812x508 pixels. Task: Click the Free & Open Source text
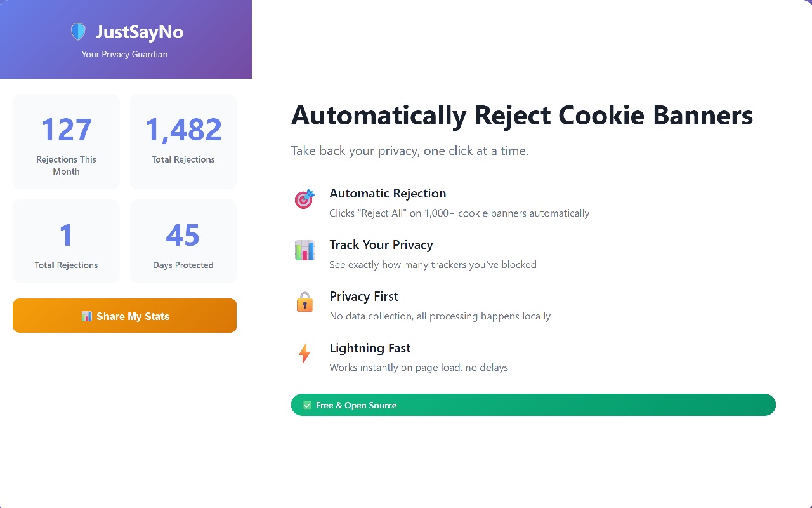[x=356, y=405]
